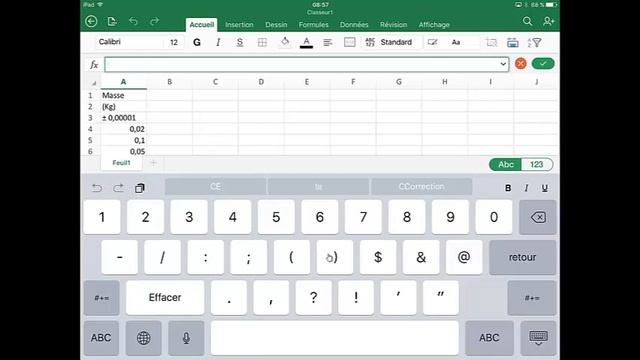Select cell with value 0,02
640x360 pixels.
tap(124, 129)
